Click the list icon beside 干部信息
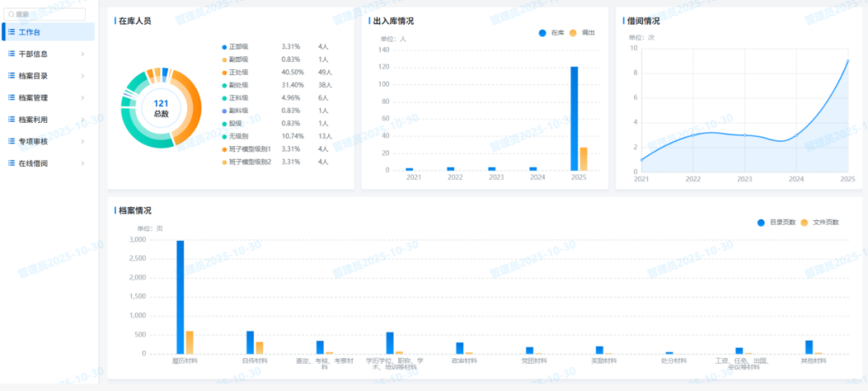 click(x=11, y=54)
